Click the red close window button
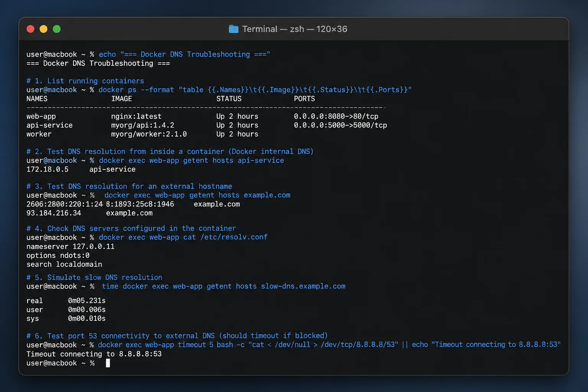The width and height of the screenshot is (588, 392). click(x=31, y=29)
